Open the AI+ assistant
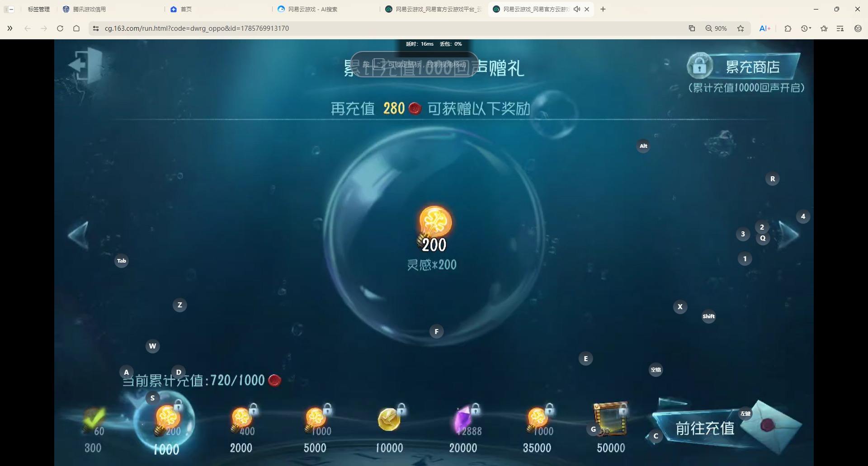The image size is (868, 466). pos(765,28)
